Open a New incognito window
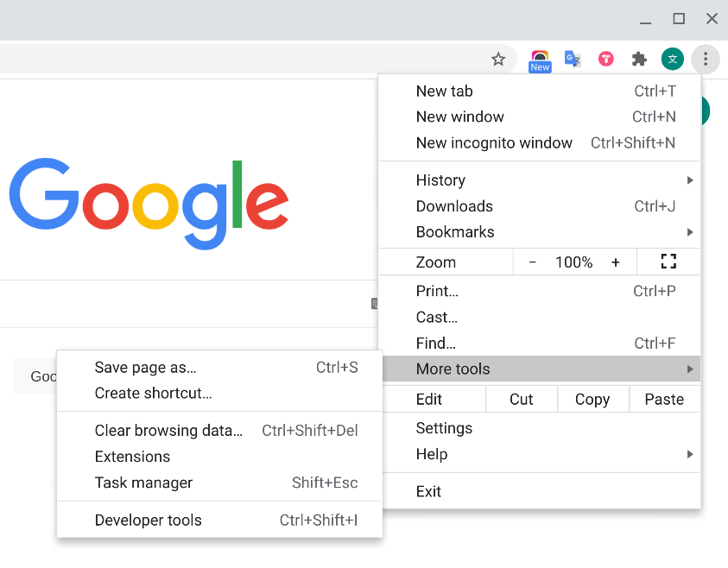This screenshot has height=568, width=728. tap(540, 143)
